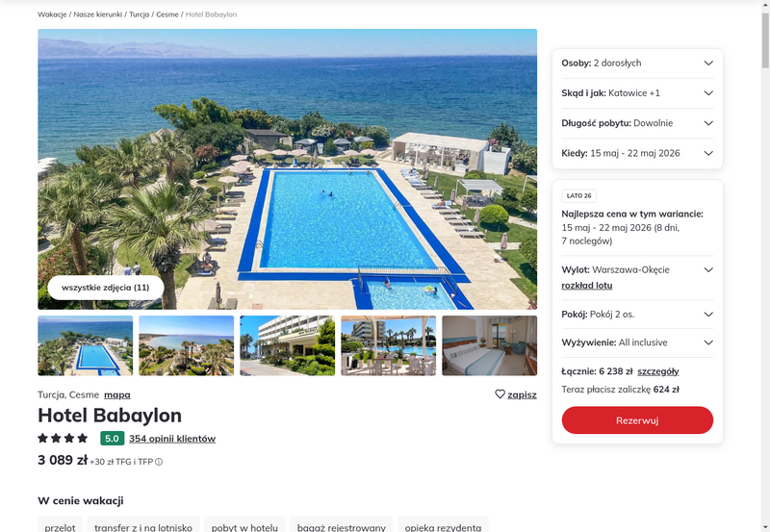770x532 pixels.
Task: Expand Długość pobytu options
Action: [x=637, y=123]
